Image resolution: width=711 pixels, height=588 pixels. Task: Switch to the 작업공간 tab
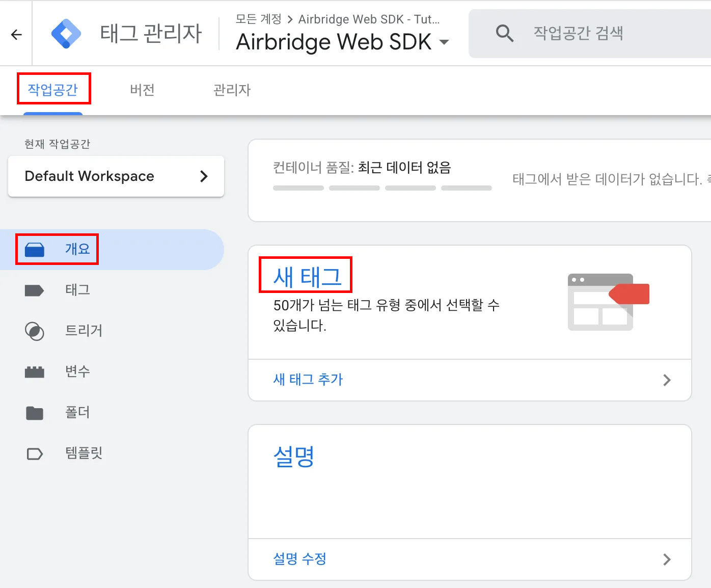click(x=53, y=90)
